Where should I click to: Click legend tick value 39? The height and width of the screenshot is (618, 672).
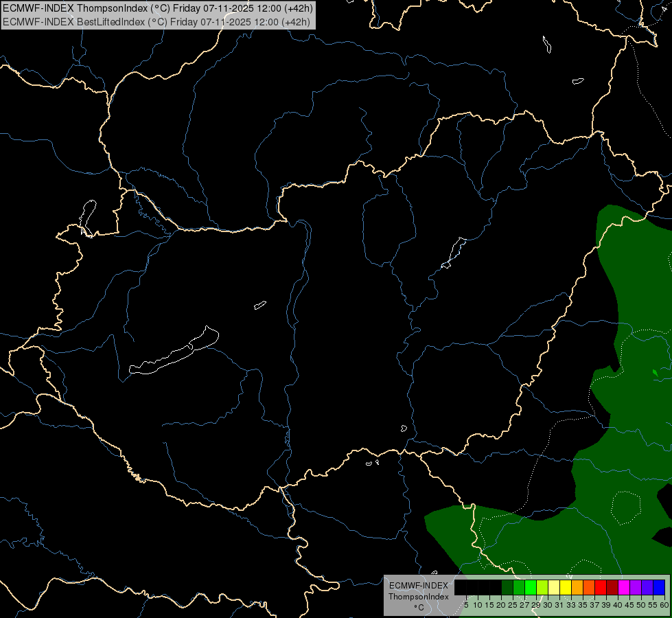coord(606,605)
